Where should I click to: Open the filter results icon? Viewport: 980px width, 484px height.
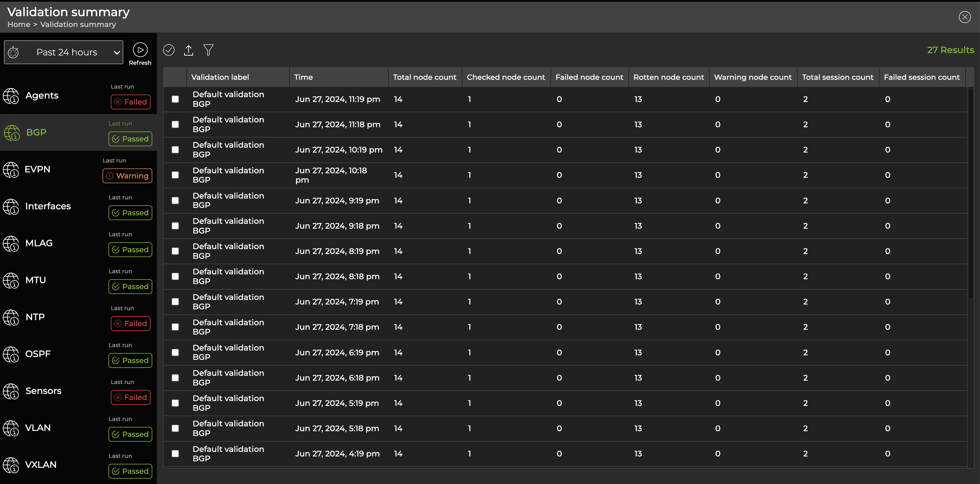[208, 50]
